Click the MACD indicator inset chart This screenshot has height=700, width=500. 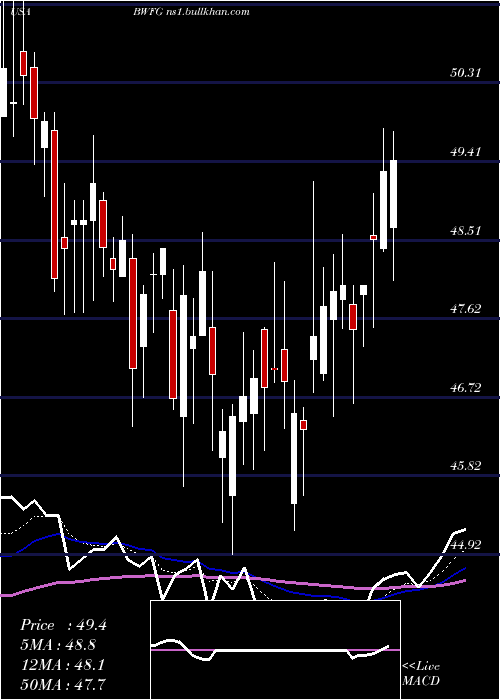pos(275,650)
